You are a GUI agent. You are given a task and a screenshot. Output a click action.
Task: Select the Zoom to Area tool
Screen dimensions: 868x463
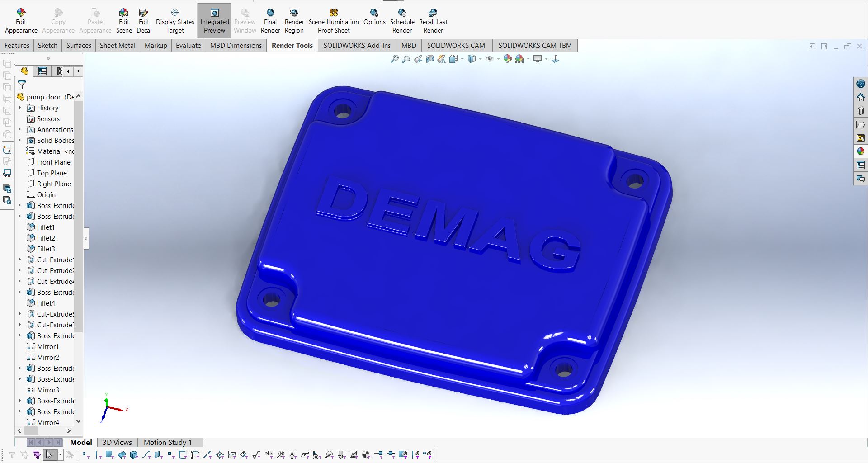tap(406, 59)
